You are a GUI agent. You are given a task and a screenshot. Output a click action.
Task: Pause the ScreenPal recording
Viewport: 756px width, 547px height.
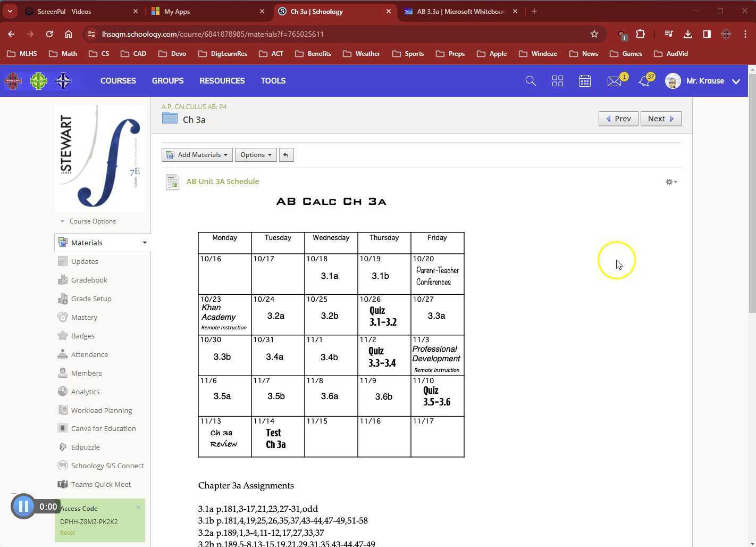pyautogui.click(x=23, y=506)
